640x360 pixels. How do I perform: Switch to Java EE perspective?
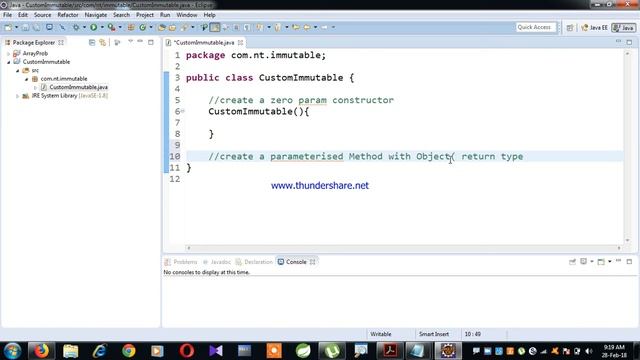coord(594,28)
